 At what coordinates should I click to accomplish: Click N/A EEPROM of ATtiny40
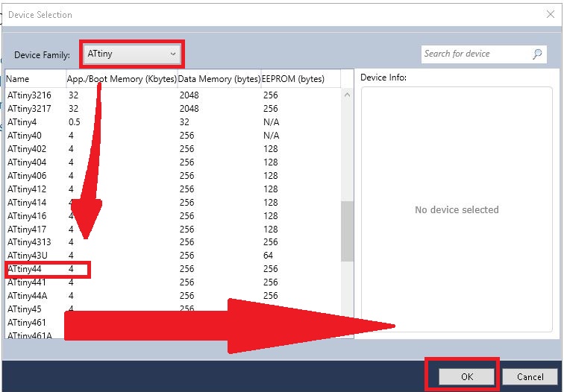point(272,136)
